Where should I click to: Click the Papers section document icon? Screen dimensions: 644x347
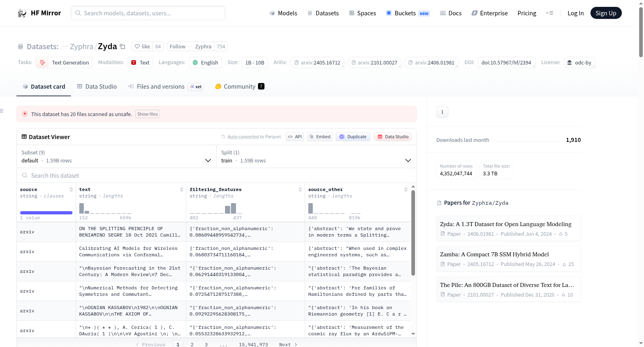pos(439,203)
